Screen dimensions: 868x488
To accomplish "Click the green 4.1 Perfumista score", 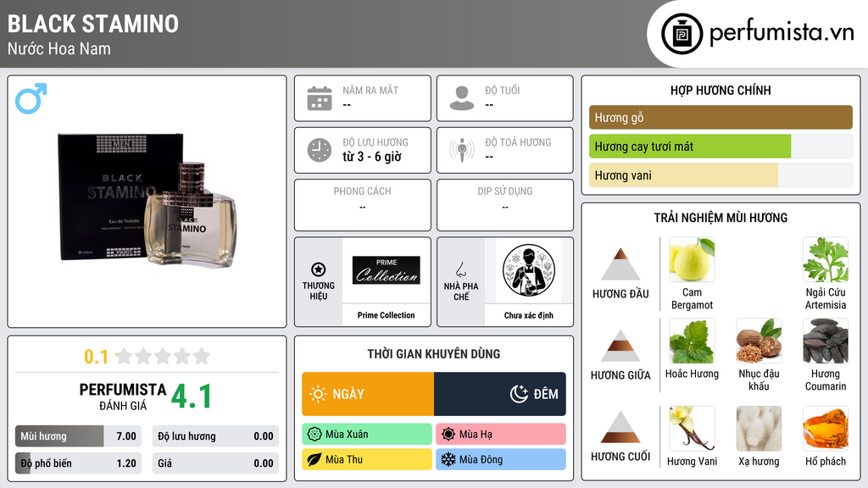I will point(192,396).
